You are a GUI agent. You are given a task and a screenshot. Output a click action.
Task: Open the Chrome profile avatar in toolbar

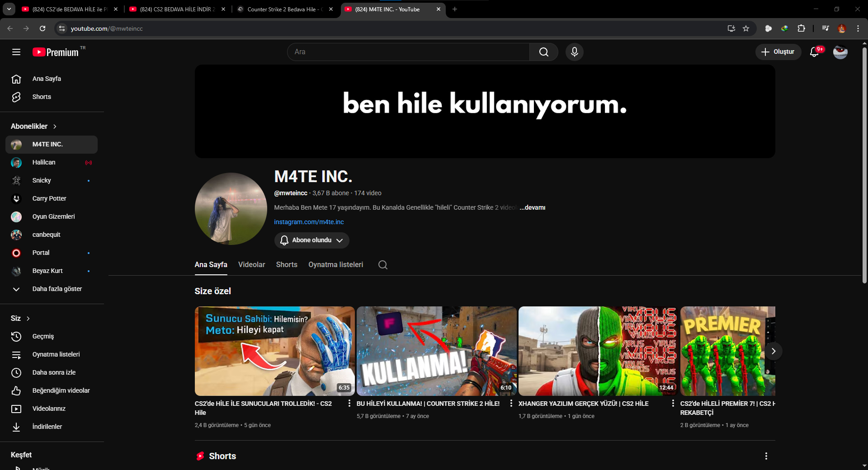tap(842, 28)
